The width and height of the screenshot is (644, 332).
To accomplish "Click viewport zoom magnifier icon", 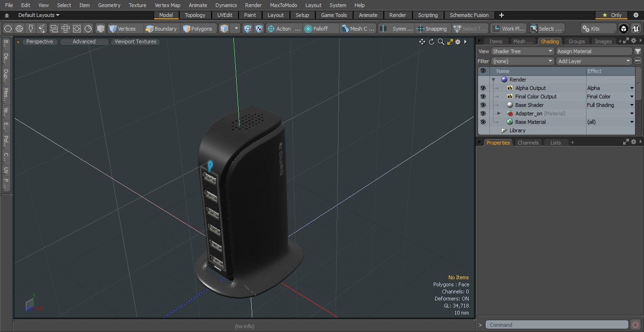I will (441, 42).
